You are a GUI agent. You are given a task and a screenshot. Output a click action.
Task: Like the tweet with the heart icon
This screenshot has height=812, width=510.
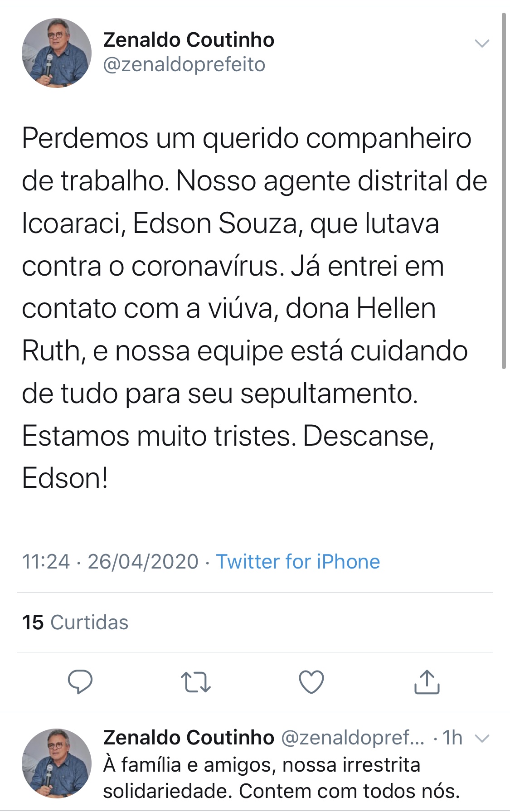click(311, 682)
